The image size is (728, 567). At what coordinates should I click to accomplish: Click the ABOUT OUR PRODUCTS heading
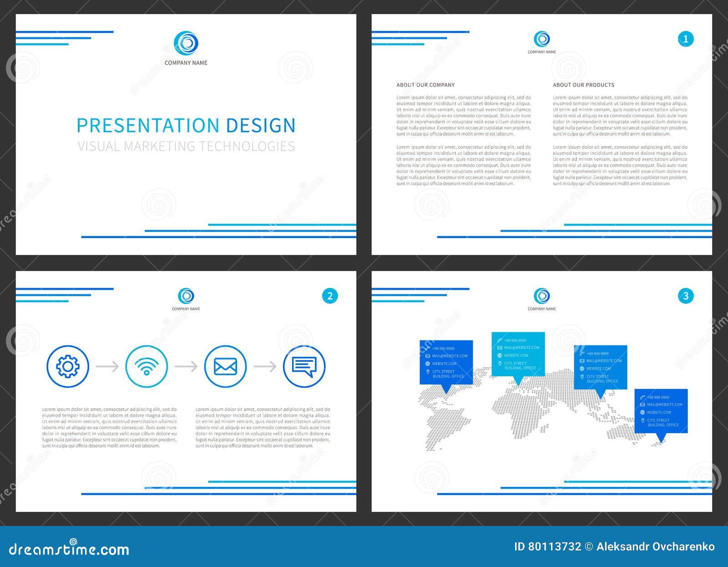point(583,85)
